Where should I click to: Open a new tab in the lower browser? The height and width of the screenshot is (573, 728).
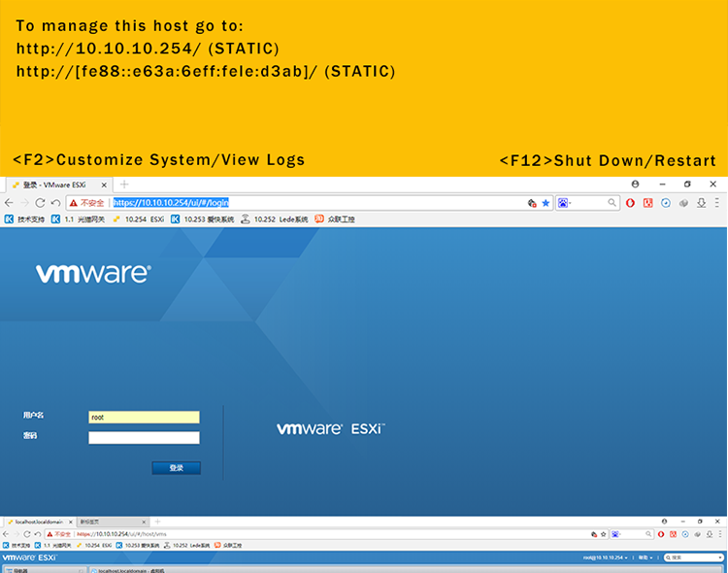[157, 522]
